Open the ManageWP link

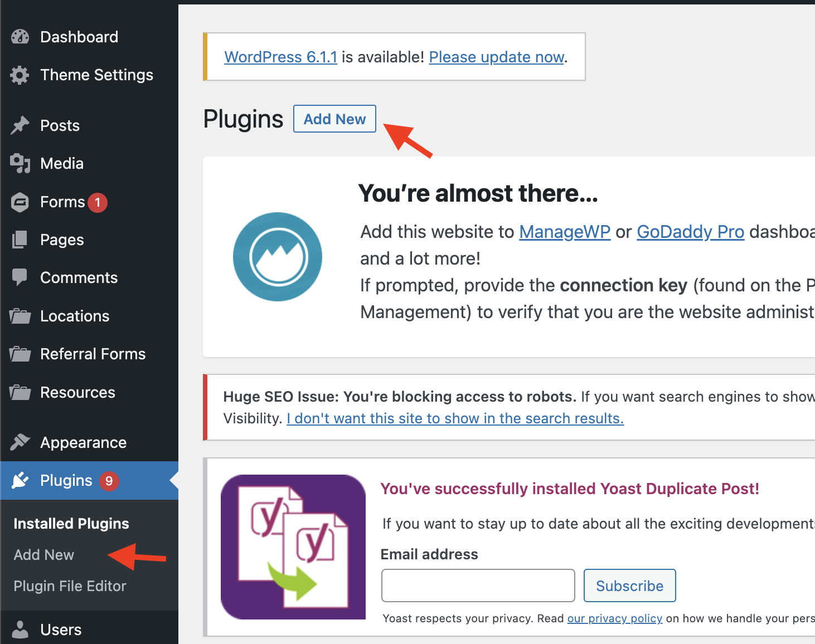(565, 232)
